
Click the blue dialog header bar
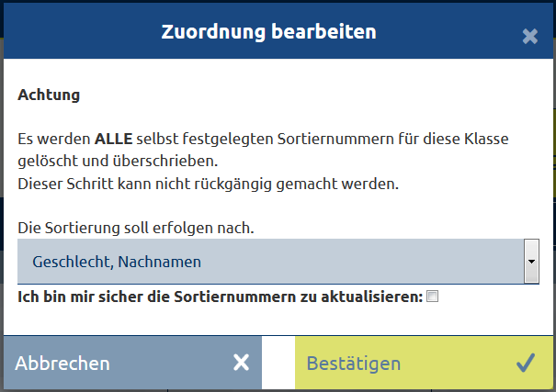[278, 31]
